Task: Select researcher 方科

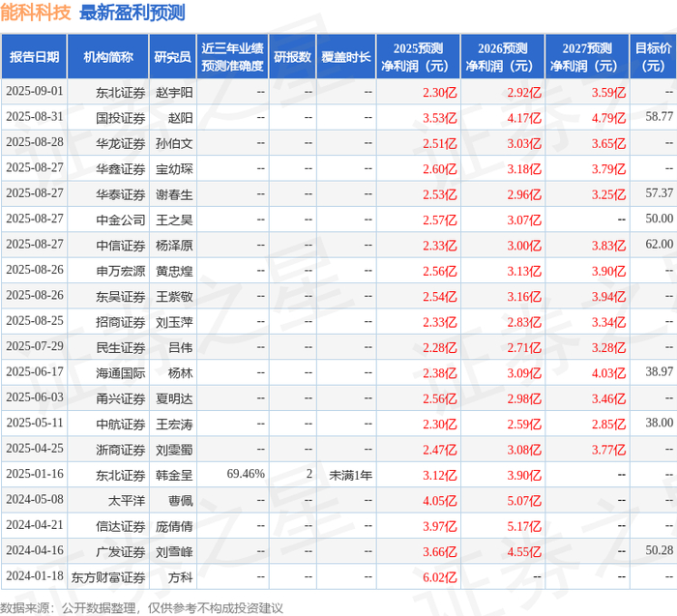Action: click(x=180, y=576)
